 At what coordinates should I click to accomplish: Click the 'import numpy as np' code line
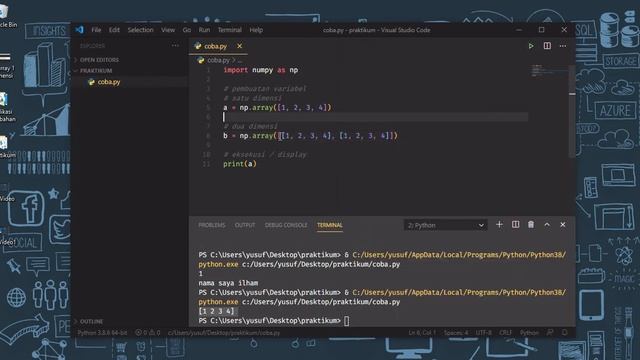pos(260,70)
